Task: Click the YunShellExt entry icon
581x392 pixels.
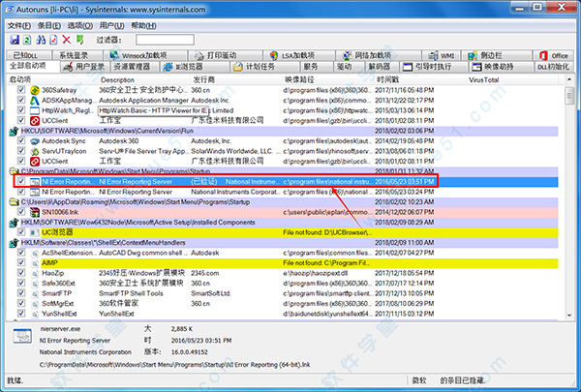Action: coord(35,315)
